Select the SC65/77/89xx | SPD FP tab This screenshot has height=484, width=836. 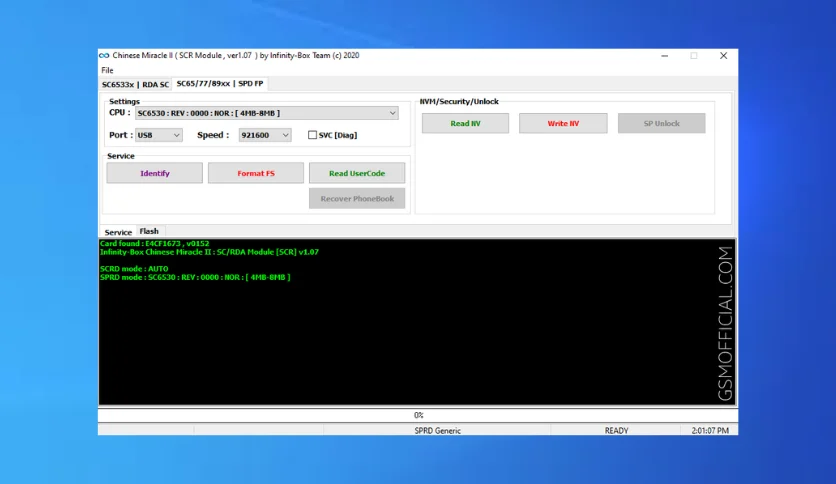pyautogui.click(x=220, y=84)
